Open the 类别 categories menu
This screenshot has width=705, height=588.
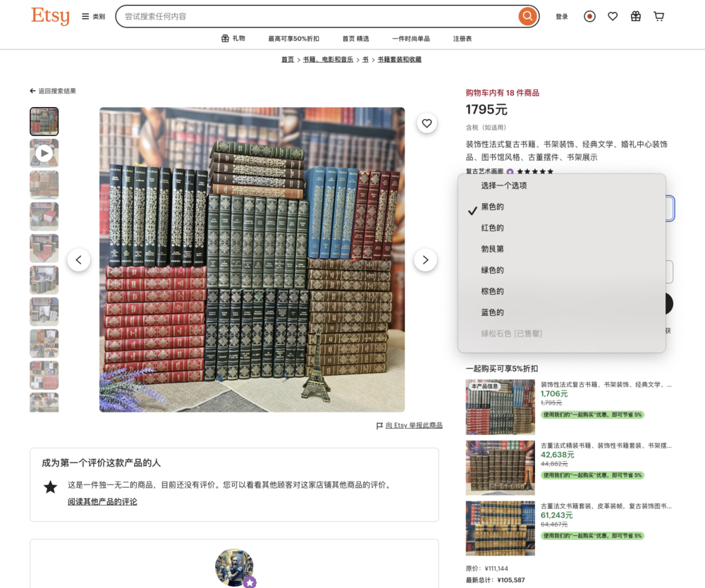coord(93,16)
